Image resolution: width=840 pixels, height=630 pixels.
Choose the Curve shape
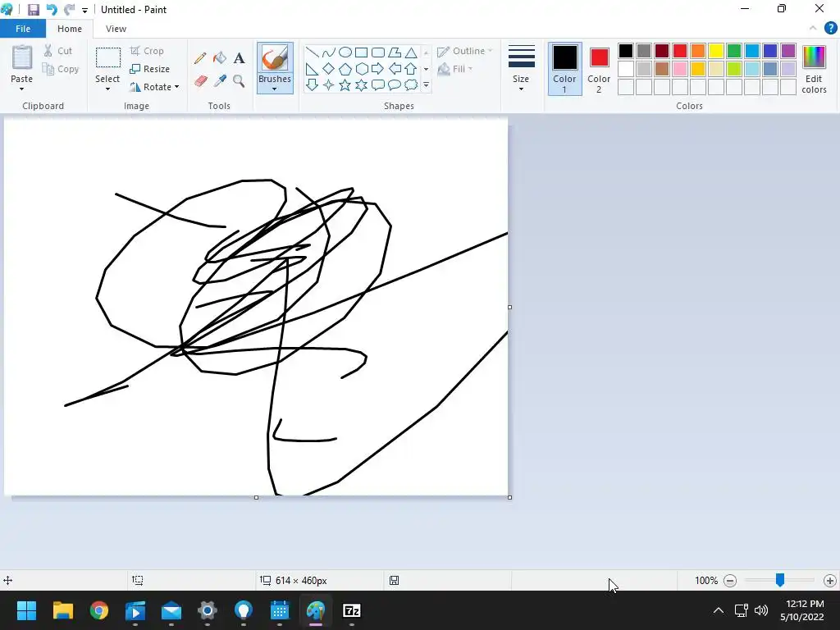tap(328, 52)
